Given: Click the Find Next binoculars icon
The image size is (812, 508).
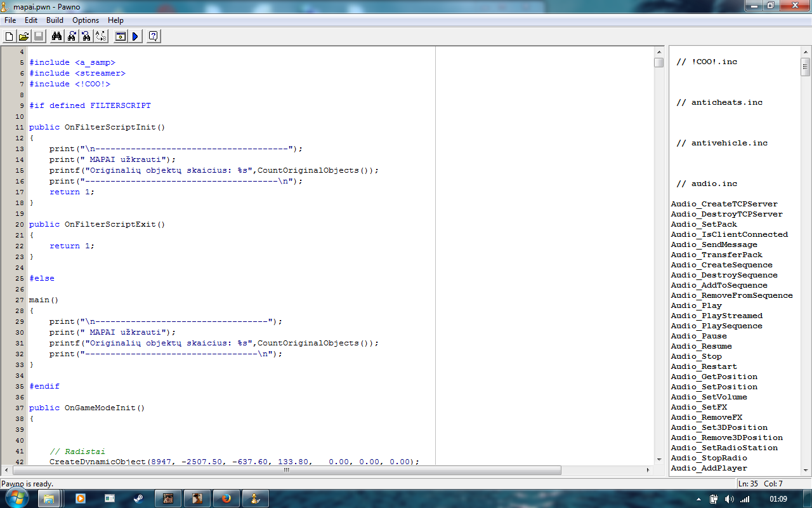Looking at the screenshot, I should (x=71, y=36).
